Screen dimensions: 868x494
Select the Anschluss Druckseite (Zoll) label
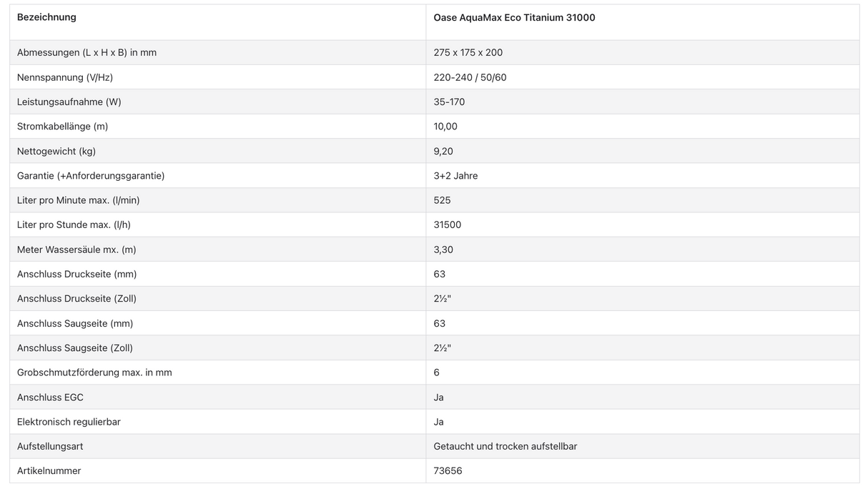coord(77,298)
